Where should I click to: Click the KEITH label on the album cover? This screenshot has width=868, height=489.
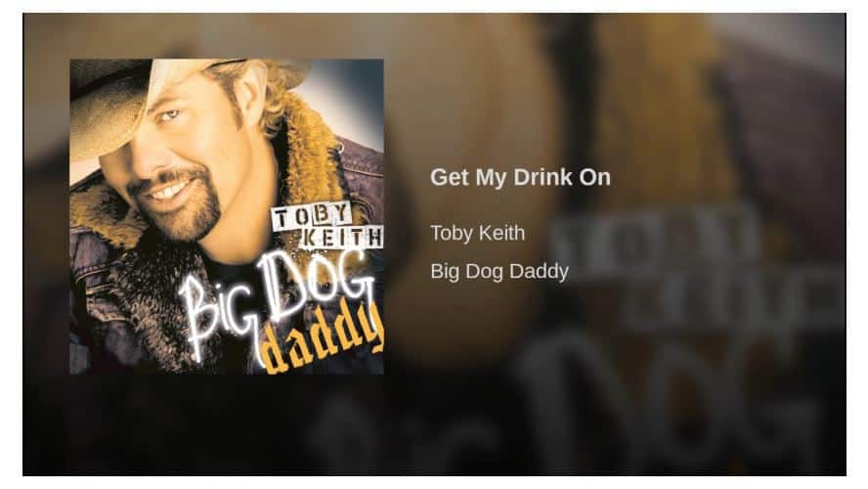coord(341,237)
